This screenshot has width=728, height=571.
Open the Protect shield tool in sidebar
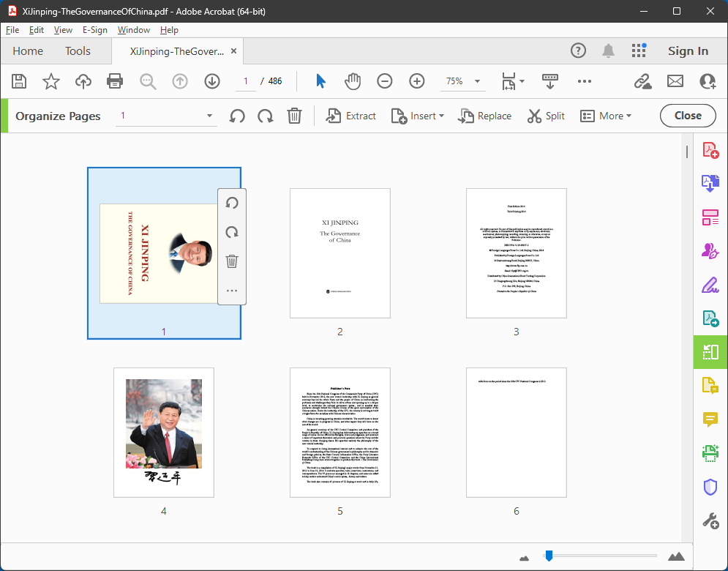[x=710, y=487]
